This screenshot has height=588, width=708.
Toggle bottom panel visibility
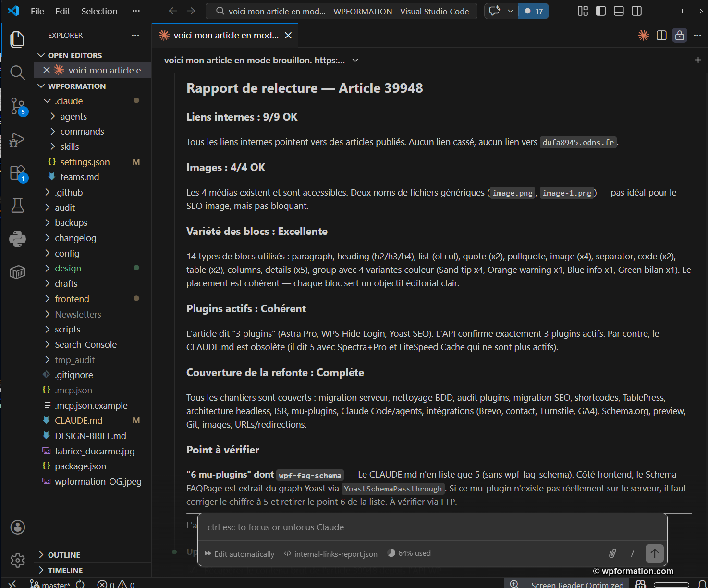tap(619, 11)
